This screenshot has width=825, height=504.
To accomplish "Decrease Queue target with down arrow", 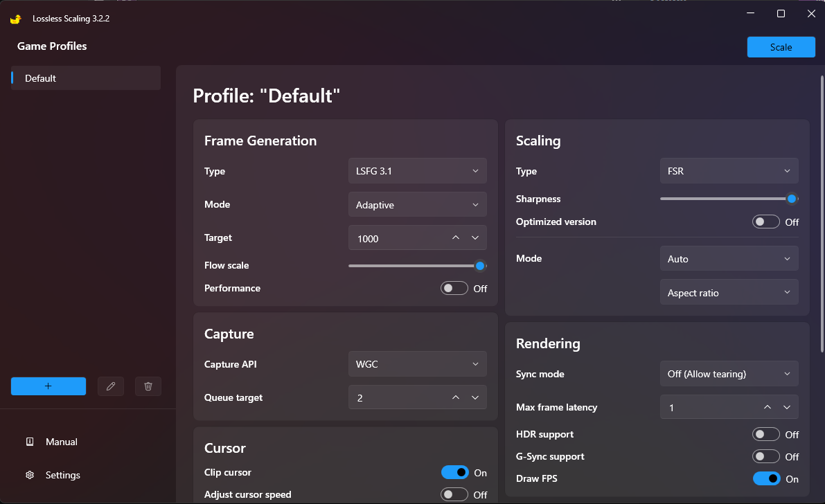I will (475, 397).
